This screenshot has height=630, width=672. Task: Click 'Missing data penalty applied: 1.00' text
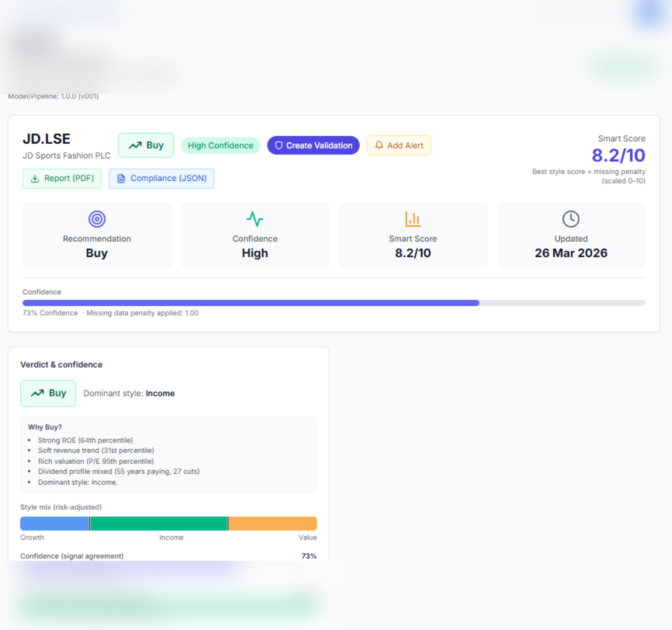pyautogui.click(x=142, y=313)
